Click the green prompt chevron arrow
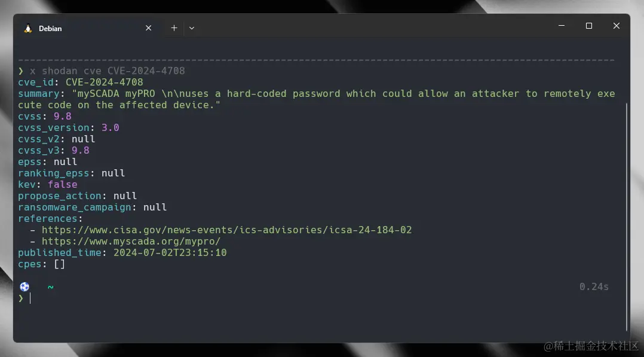 pos(21,298)
